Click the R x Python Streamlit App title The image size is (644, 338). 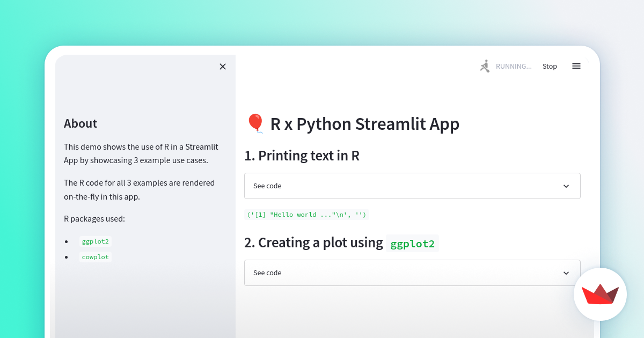click(365, 123)
